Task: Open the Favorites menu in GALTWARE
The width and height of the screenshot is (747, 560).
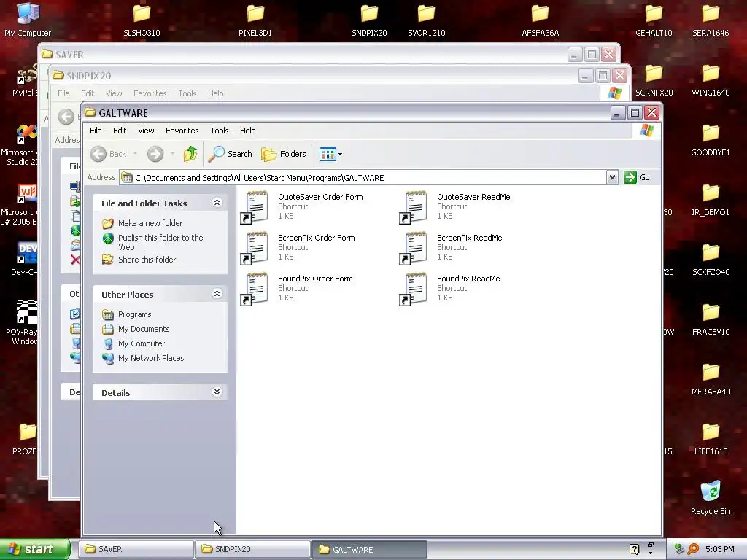Action: (x=182, y=131)
